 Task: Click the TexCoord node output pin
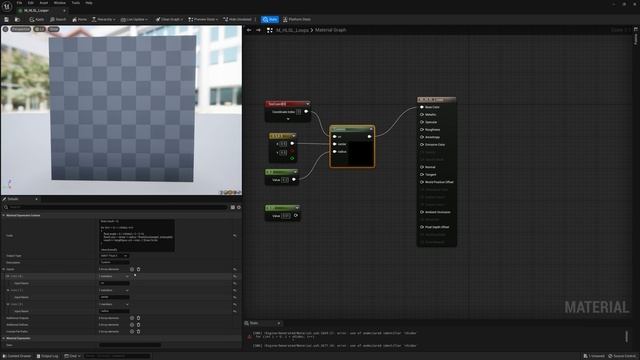pos(306,111)
